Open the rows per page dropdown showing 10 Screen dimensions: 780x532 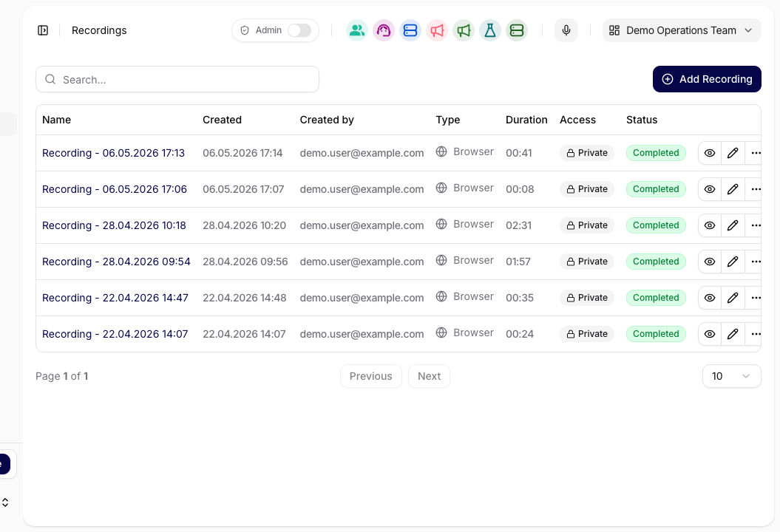pos(731,376)
